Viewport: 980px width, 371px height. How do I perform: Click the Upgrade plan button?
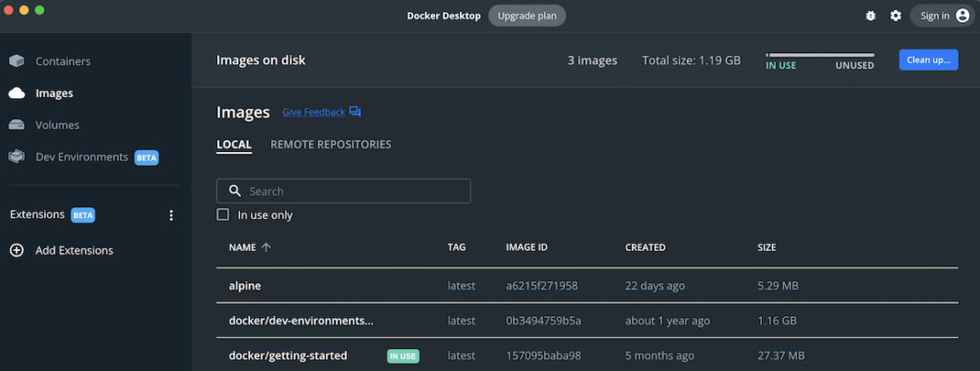point(527,16)
